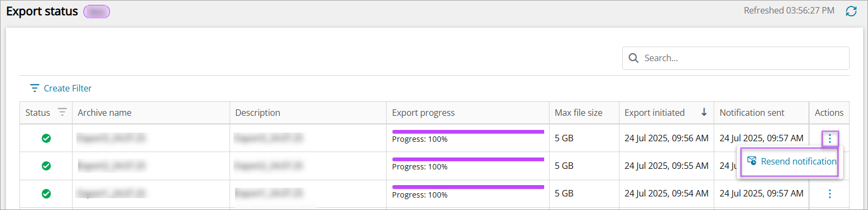Click the Export initiated sort arrow
Viewport: 868px width, 210px height.
(704, 112)
